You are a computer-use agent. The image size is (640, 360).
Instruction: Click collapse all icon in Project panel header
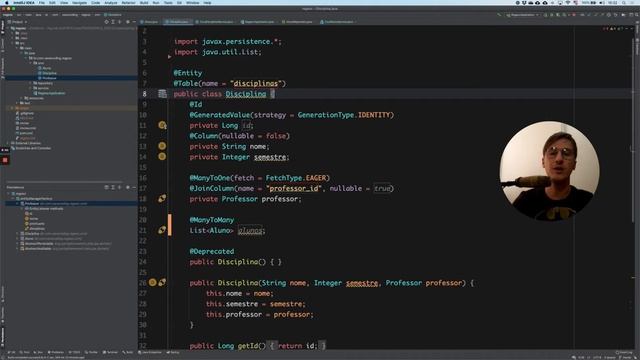pyautogui.click(x=120, y=22)
